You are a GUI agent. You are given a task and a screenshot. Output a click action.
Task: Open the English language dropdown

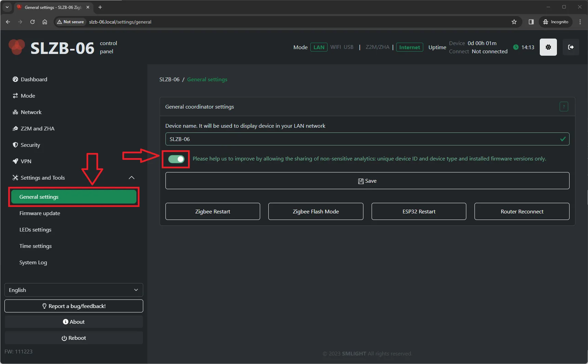(x=73, y=290)
